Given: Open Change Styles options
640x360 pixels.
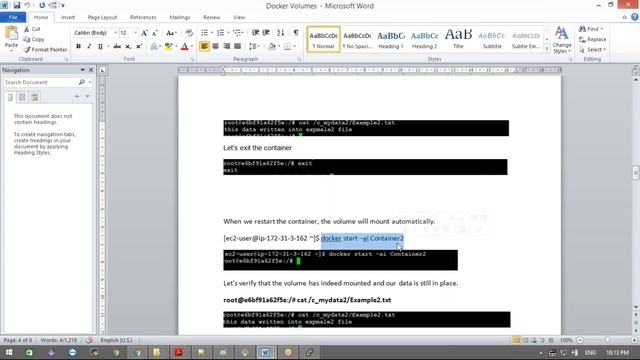Looking at the screenshot, I should pos(562,40).
